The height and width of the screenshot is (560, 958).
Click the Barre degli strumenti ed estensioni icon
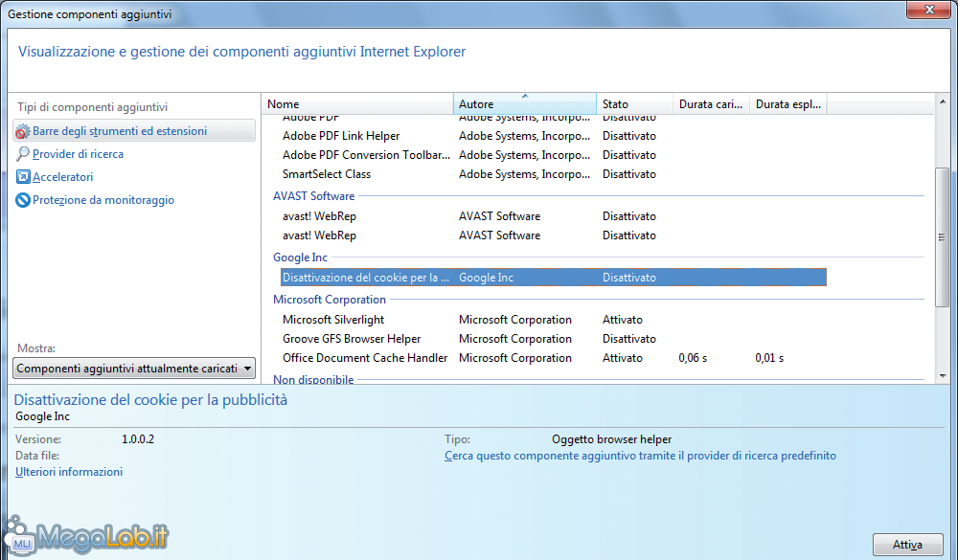[23, 131]
